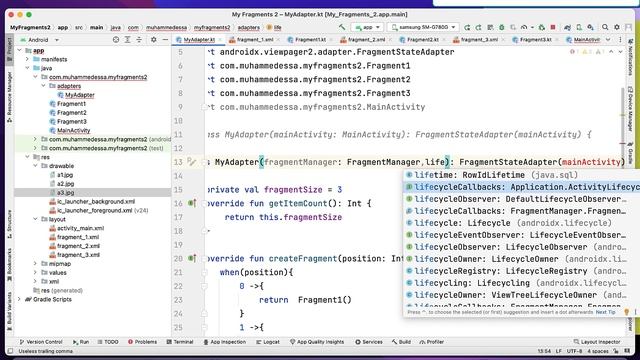Click the override gutter icon on line 16
640x360 pixels.
[x=192, y=203]
